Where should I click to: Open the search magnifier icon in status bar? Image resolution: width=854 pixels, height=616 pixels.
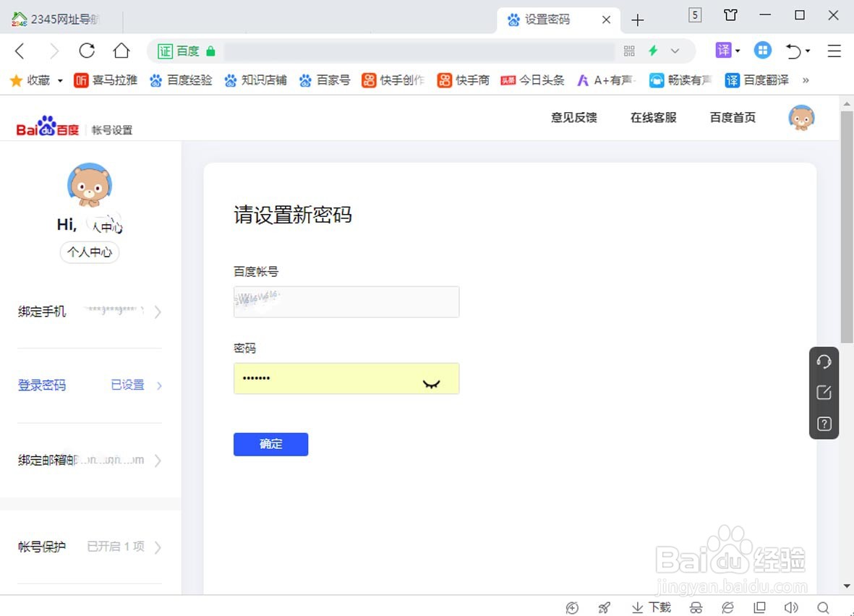pos(824,607)
